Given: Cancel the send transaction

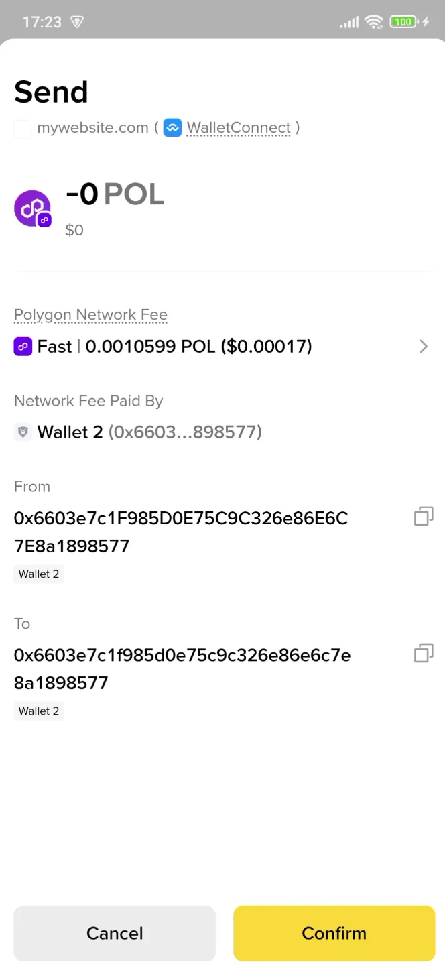Looking at the screenshot, I should 114,933.
